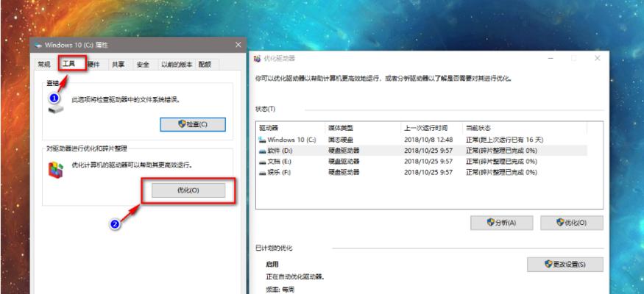The width and height of the screenshot is (644, 294).
Task: Click the 状态(T) label
Action: pyautogui.click(x=265, y=109)
